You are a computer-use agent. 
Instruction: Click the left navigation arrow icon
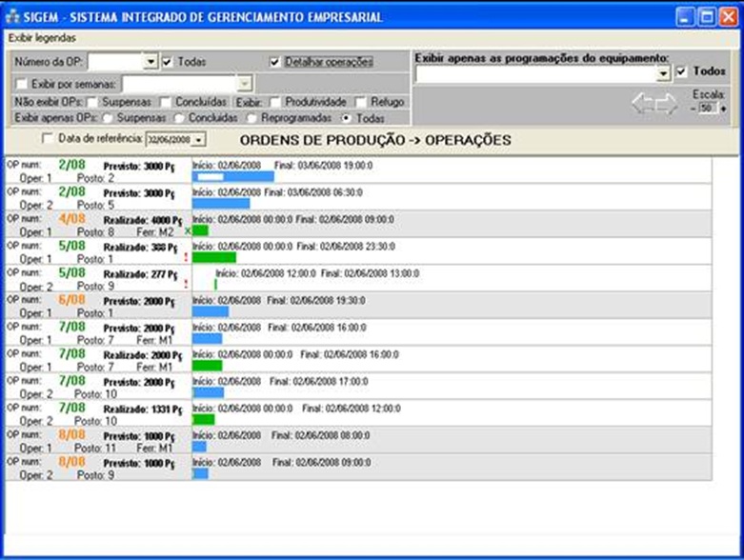click(x=642, y=103)
